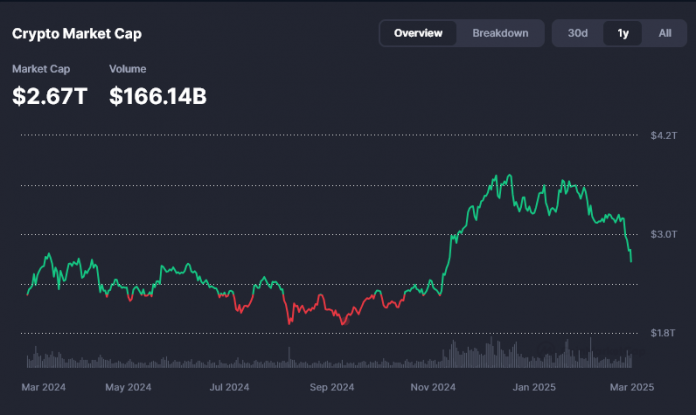Click the $2.67T market cap value
This screenshot has width=696, height=415.
pyautogui.click(x=52, y=96)
